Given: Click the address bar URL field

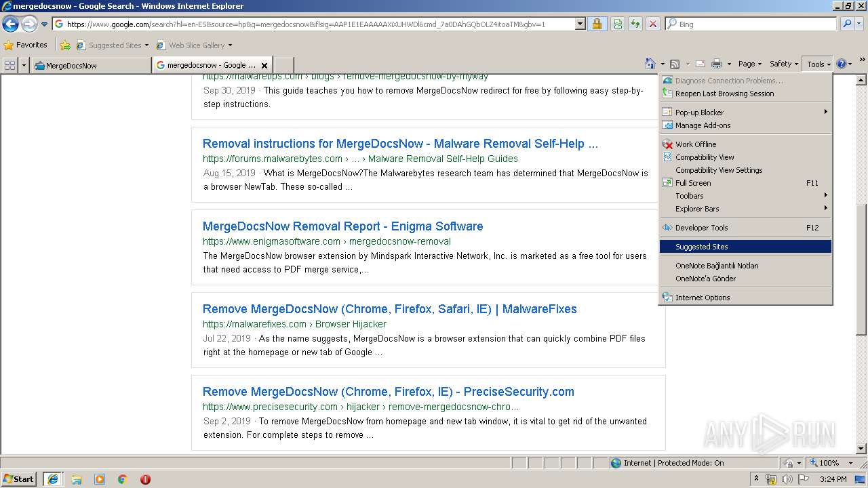Looking at the screenshot, I should pos(313,24).
